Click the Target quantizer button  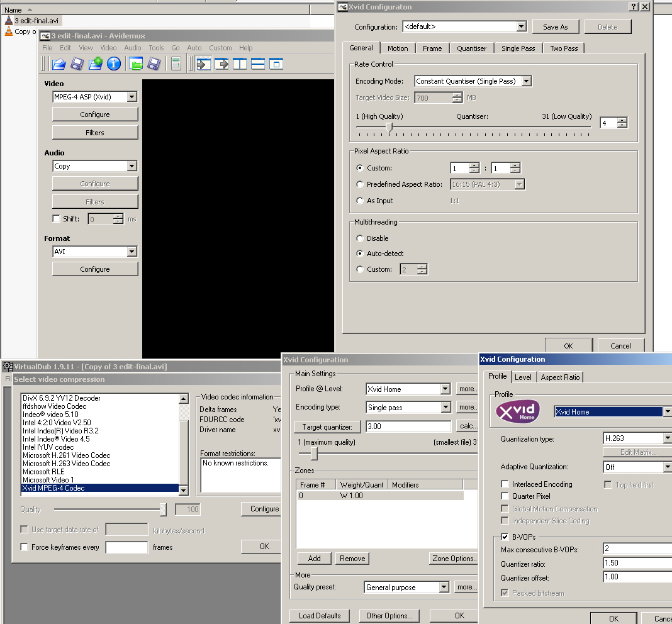coord(327,427)
